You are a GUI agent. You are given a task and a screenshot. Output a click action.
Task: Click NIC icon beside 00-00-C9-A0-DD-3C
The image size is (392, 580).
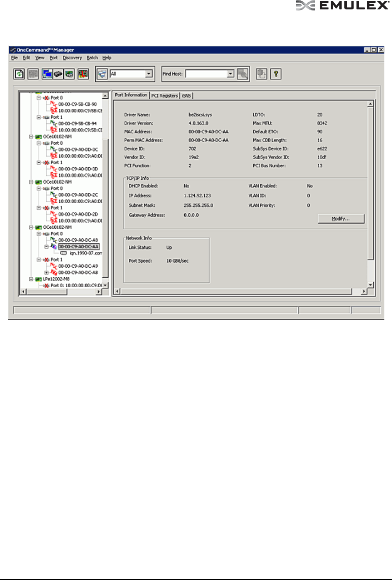53,149
